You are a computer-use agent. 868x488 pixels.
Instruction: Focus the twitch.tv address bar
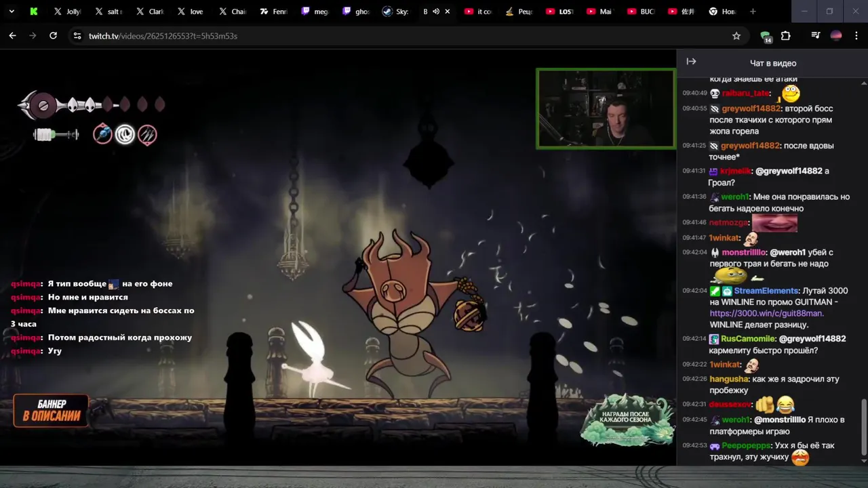coord(407,36)
